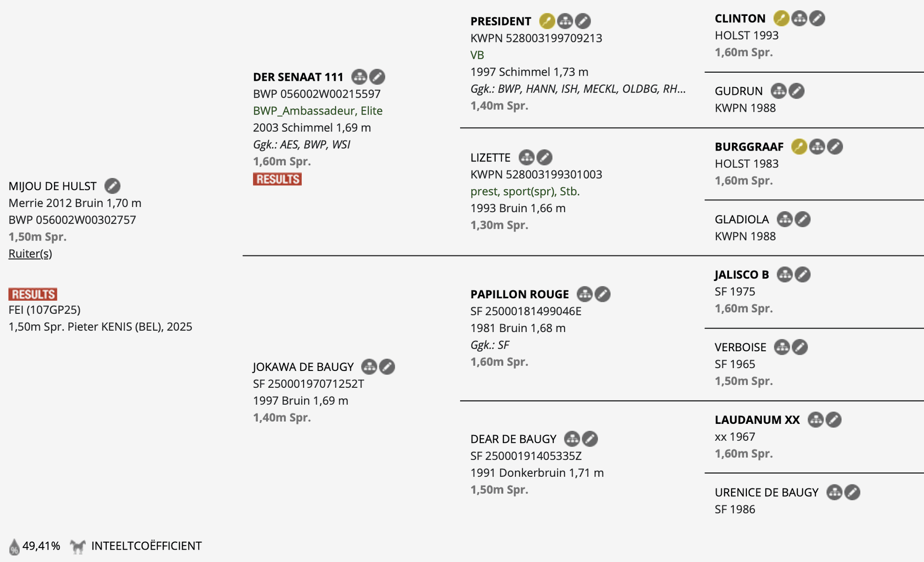Click the blood percentage droplet icon
Viewport: 924px width, 562px height.
[x=14, y=547]
